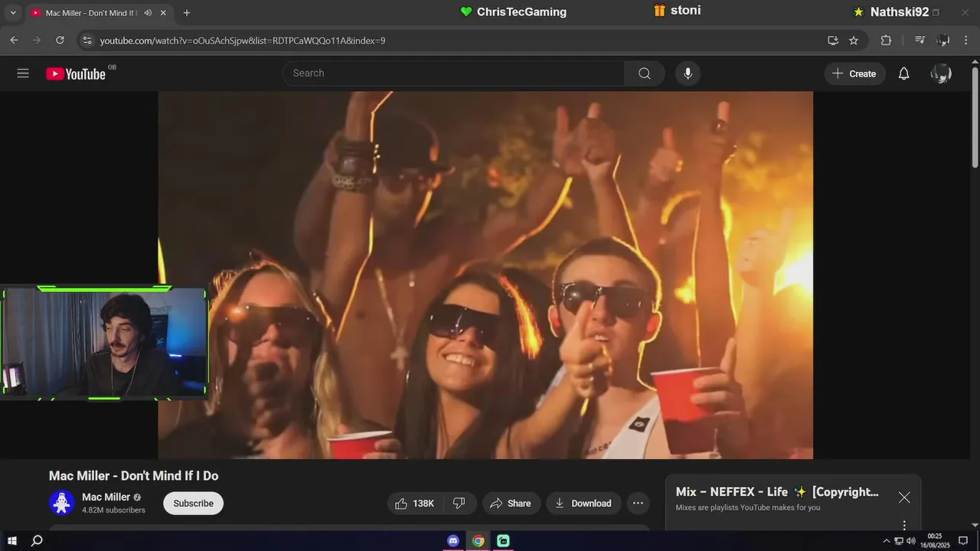This screenshot has height=551, width=980.
Task: Open Chrome from the taskbar
Action: click(479, 541)
